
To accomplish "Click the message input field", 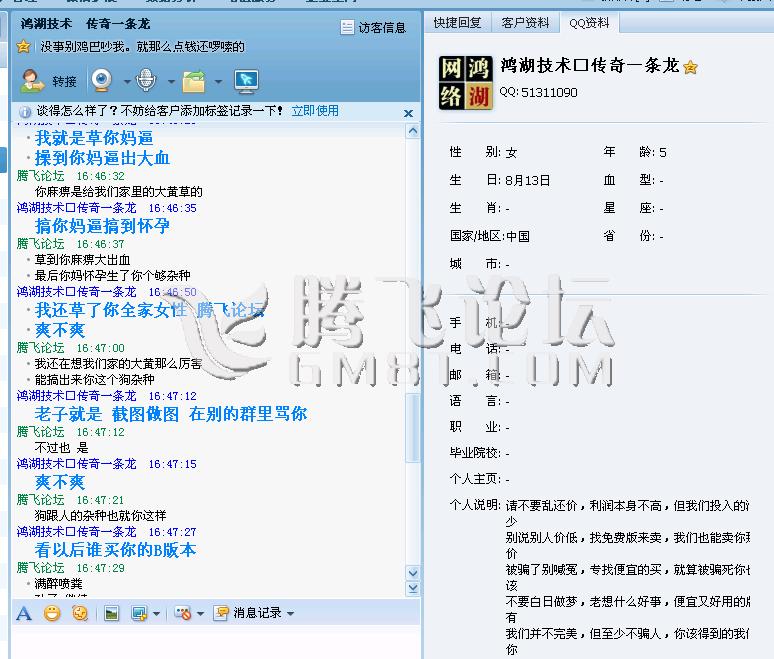I will (216, 643).
